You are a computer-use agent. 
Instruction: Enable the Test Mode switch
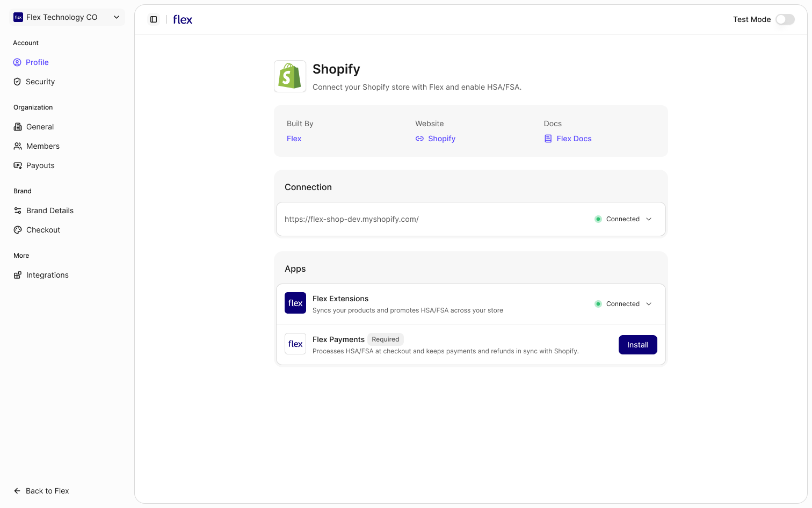pyautogui.click(x=785, y=19)
